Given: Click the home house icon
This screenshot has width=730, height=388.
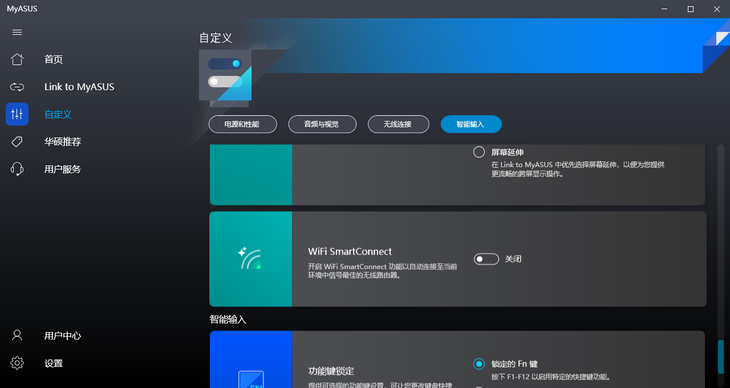Looking at the screenshot, I should (x=17, y=60).
